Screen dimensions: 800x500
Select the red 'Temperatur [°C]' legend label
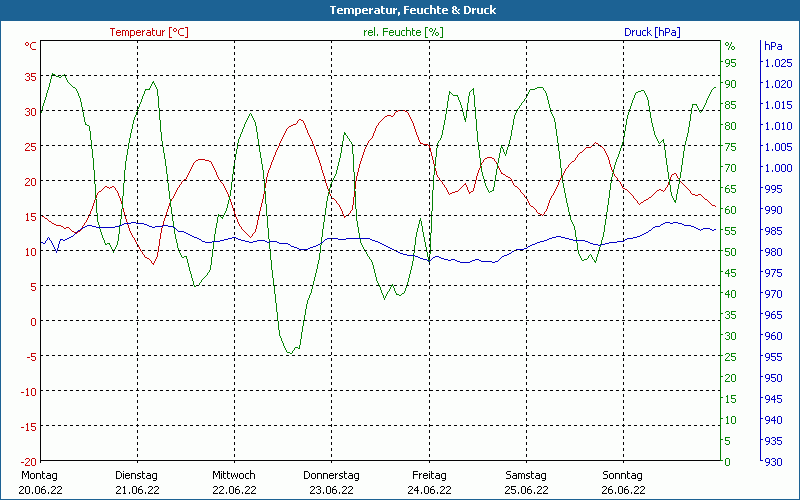click(x=149, y=32)
